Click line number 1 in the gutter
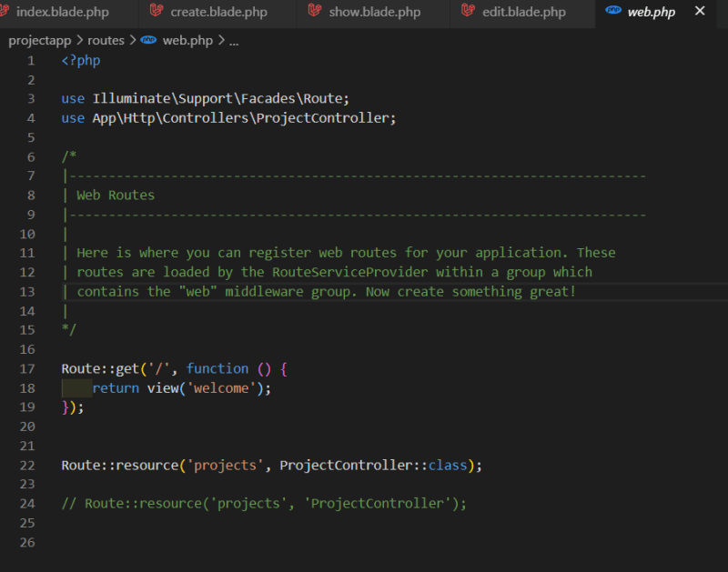This screenshot has height=572, width=728. 31,61
